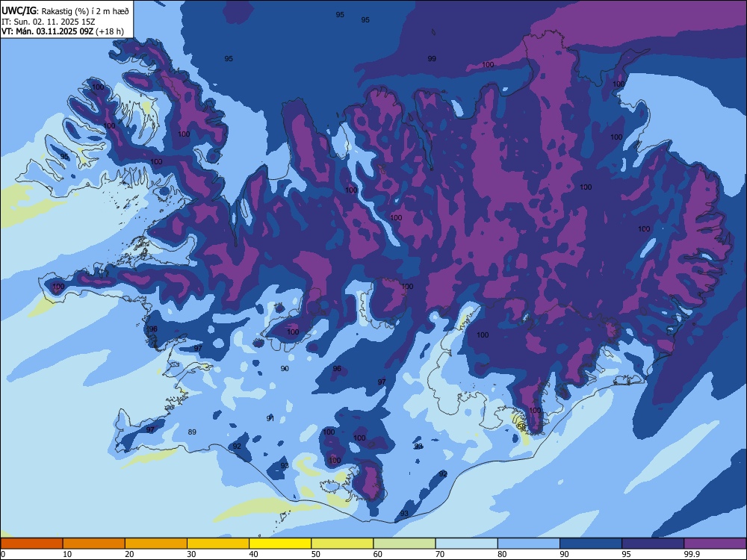This screenshot has height=560, width=747.
Task: Click the legend tick label '50'
Action: tap(315, 554)
